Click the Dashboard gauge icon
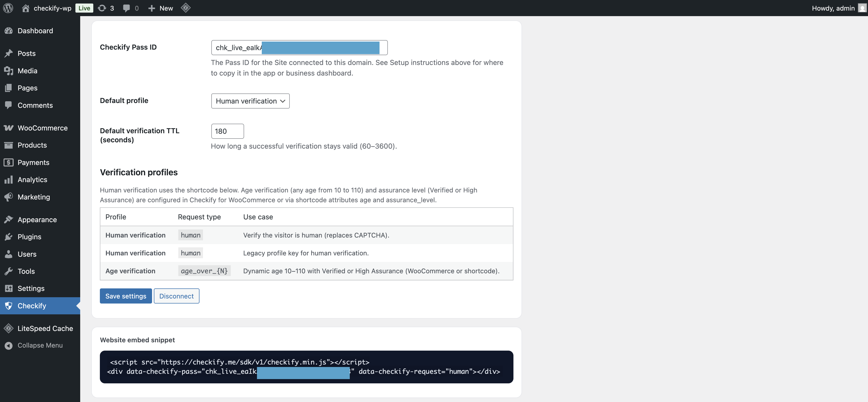The height and width of the screenshot is (402, 868). [x=9, y=31]
